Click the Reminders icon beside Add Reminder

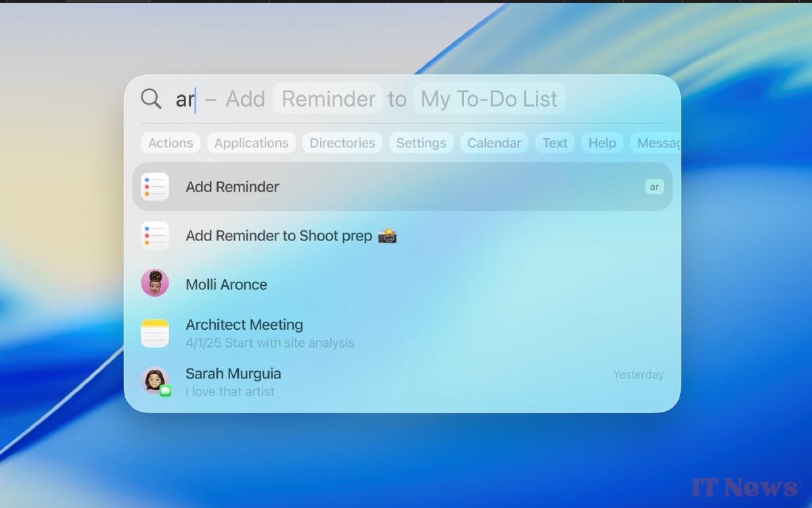(x=155, y=187)
